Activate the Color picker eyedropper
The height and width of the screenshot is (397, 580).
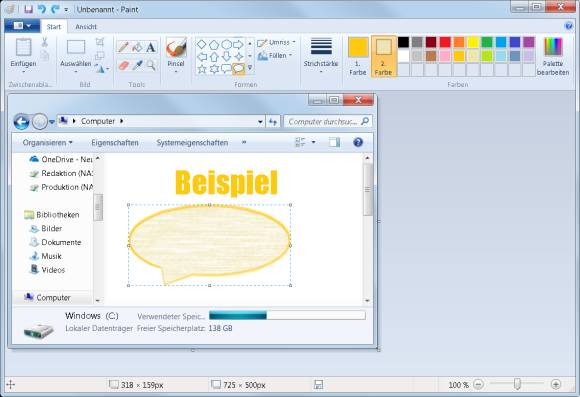[x=137, y=65]
